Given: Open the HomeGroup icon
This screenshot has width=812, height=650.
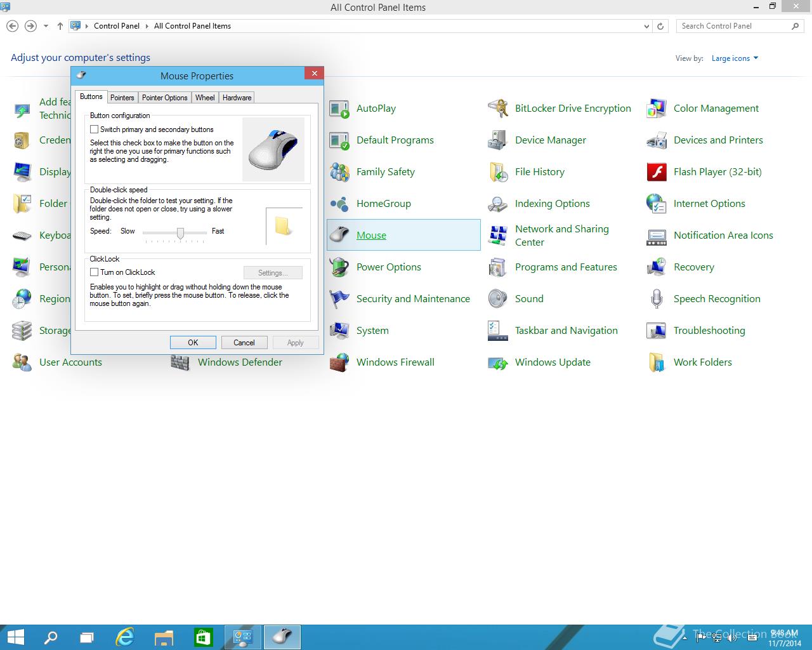Looking at the screenshot, I should 339,204.
